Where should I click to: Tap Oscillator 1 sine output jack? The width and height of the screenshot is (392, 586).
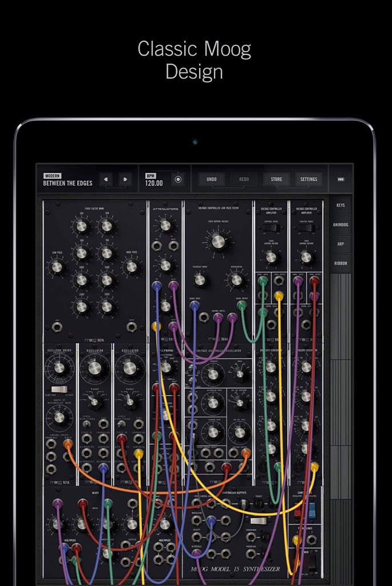(x=104, y=425)
